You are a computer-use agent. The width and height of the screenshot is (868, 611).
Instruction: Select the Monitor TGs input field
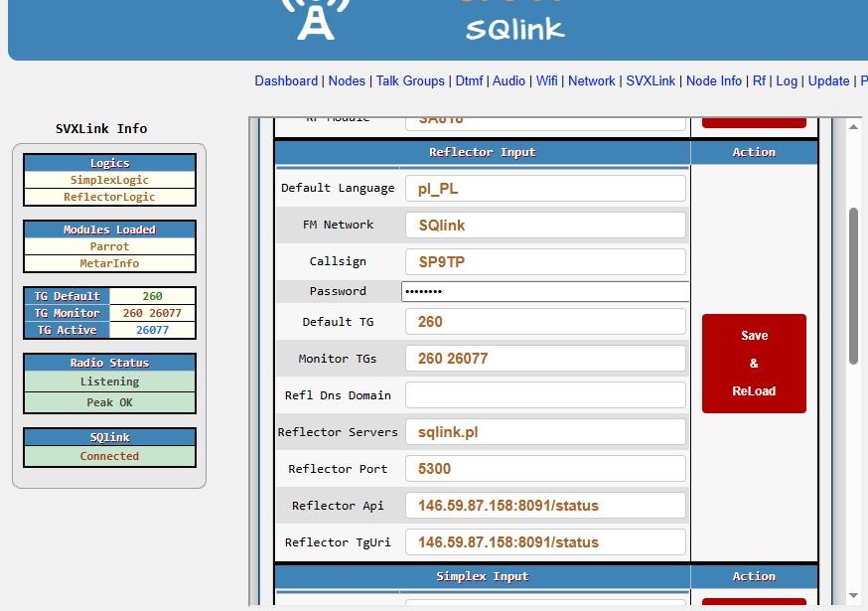(545, 359)
